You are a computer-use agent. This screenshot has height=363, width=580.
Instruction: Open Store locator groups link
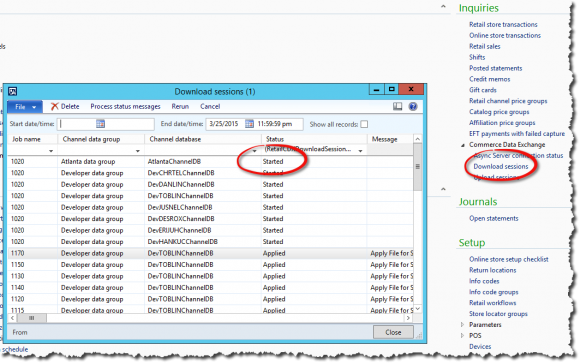[498, 314]
